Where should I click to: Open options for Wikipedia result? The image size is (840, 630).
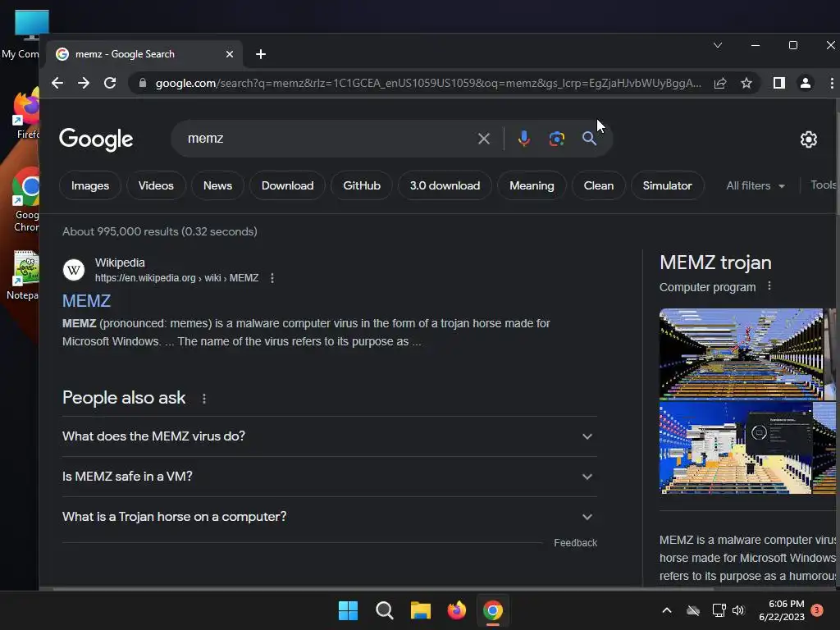[272, 278]
